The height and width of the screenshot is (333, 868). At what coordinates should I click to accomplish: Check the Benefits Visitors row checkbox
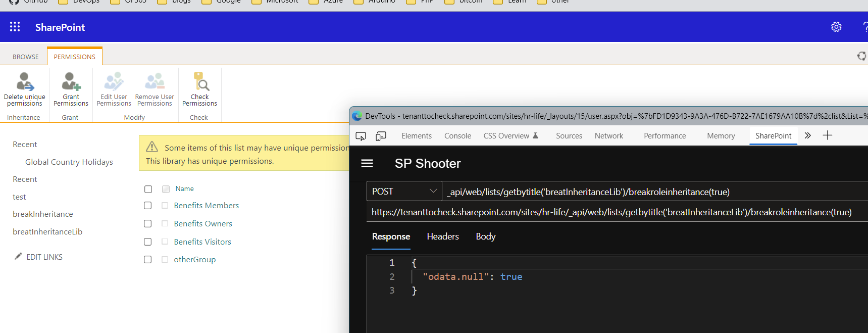pos(147,242)
